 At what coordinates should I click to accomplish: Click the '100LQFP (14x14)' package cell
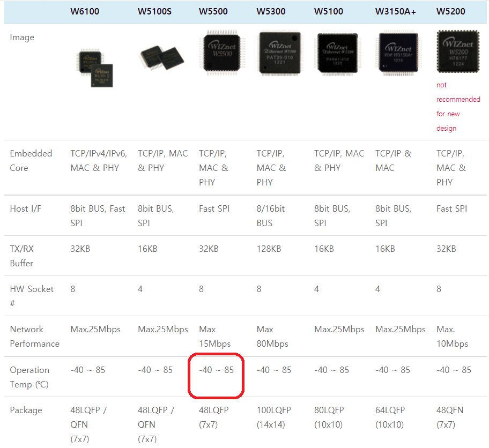tap(274, 417)
